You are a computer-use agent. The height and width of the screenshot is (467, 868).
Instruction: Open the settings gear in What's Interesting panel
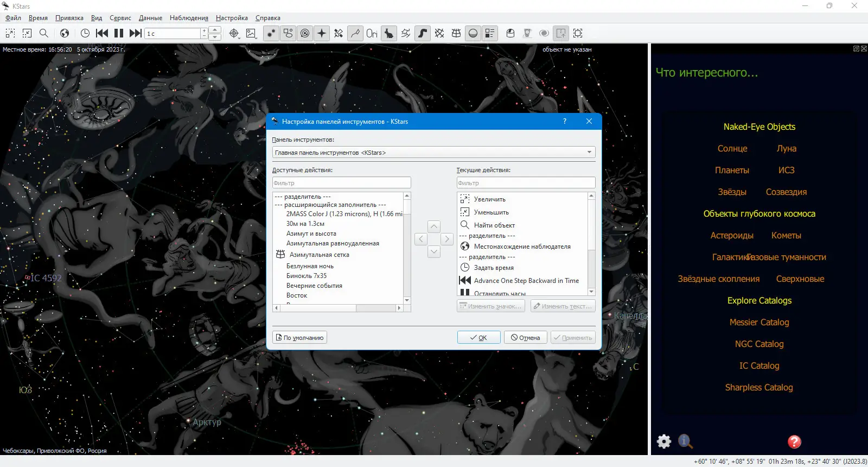[664, 441]
